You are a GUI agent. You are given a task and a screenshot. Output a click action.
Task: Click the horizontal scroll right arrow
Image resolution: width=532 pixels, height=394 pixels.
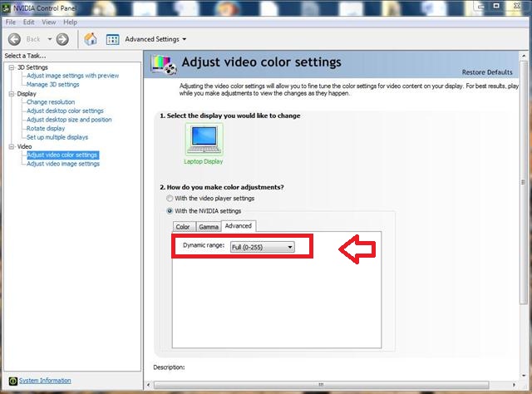coord(514,385)
